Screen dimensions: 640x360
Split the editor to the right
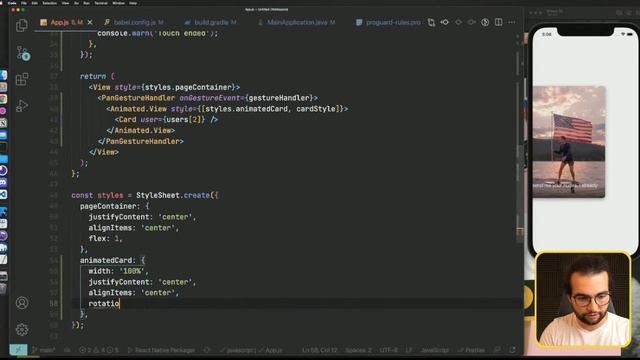point(498,22)
